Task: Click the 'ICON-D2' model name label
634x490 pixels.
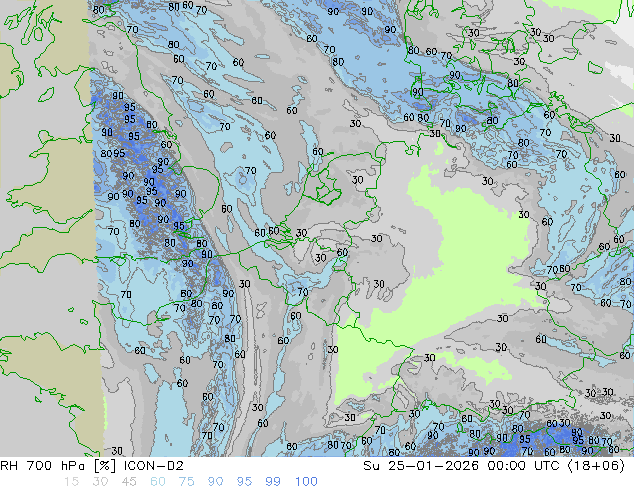Action: [x=154, y=466]
